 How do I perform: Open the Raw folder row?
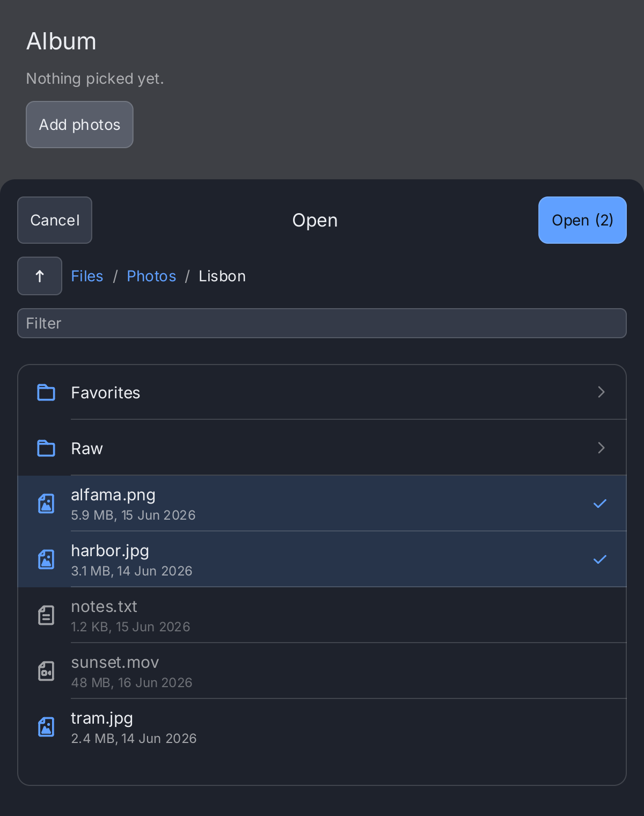tap(322, 448)
